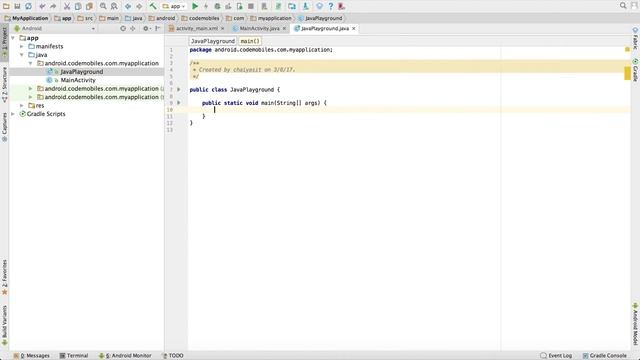The height and width of the screenshot is (360, 640).
Task: Click the Paste icon in toolbar
Action: (89, 6)
